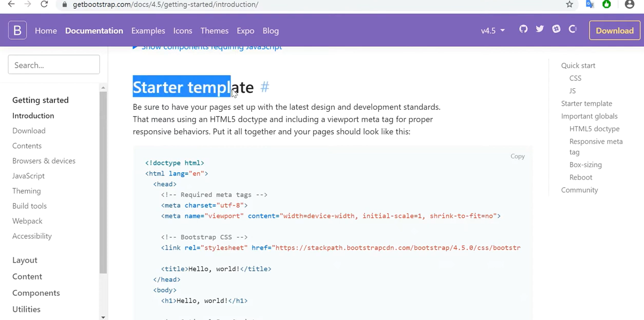
Task: Open Browsers & devices in sidebar
Action: coord(44,161)
